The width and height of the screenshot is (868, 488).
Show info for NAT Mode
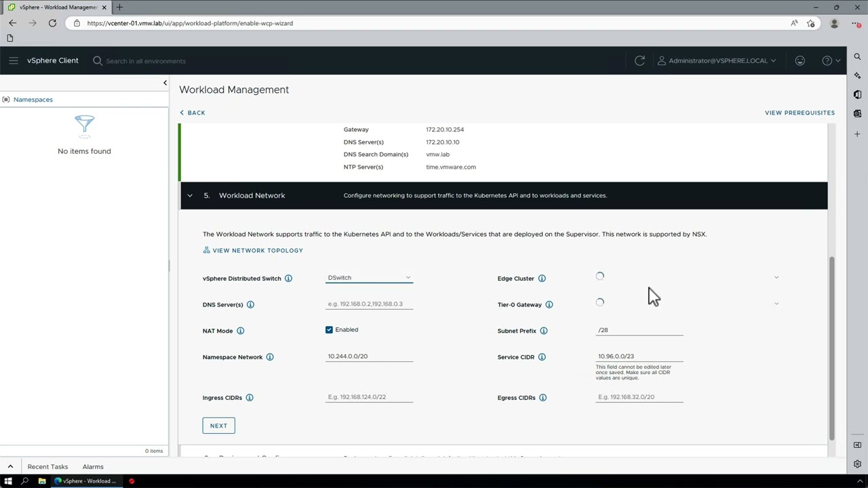pos(240,331)
